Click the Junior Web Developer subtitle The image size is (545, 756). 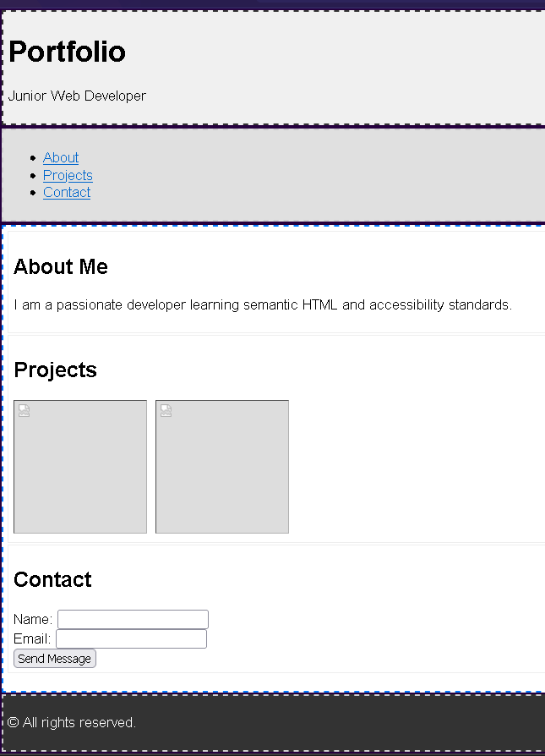[x=77, y=96]
